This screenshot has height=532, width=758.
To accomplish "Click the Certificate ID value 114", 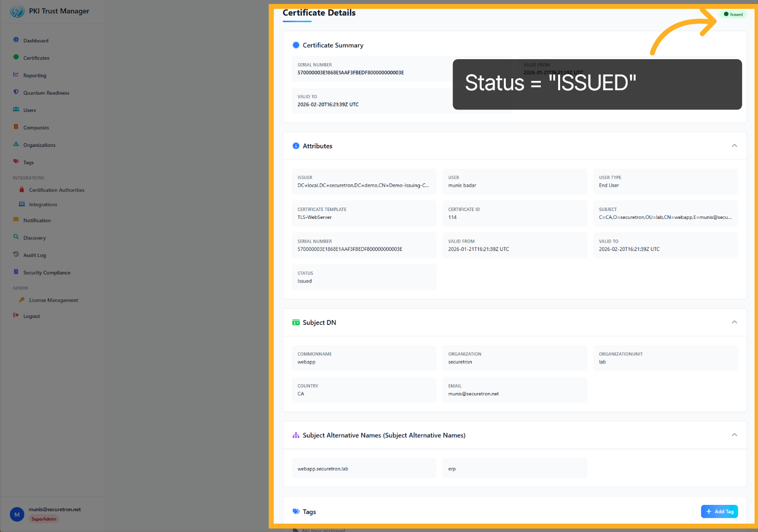I will (x=453, y=217).
